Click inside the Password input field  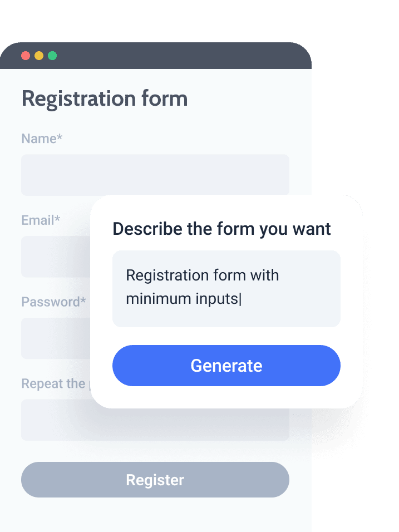[56, 338]
